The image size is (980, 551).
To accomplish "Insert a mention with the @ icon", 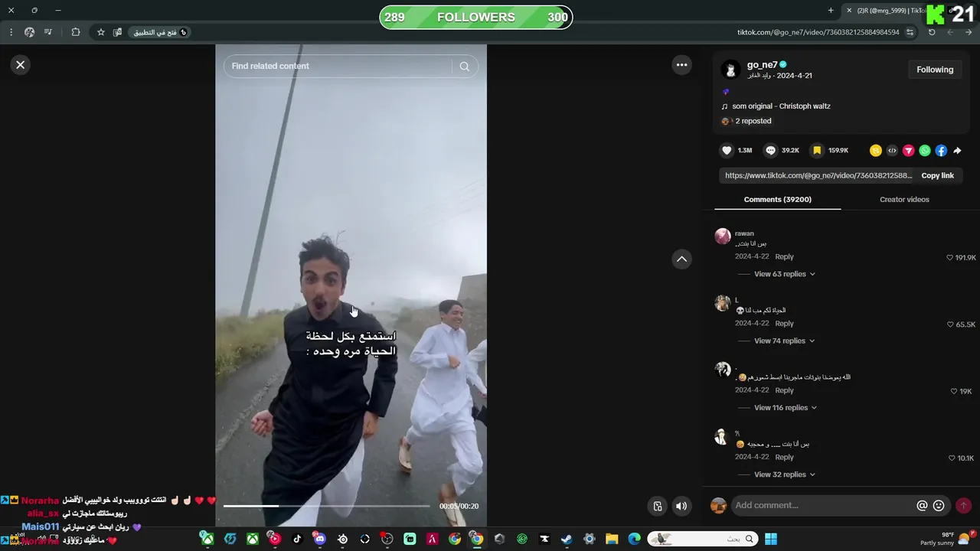I will [x=922, y=506].
